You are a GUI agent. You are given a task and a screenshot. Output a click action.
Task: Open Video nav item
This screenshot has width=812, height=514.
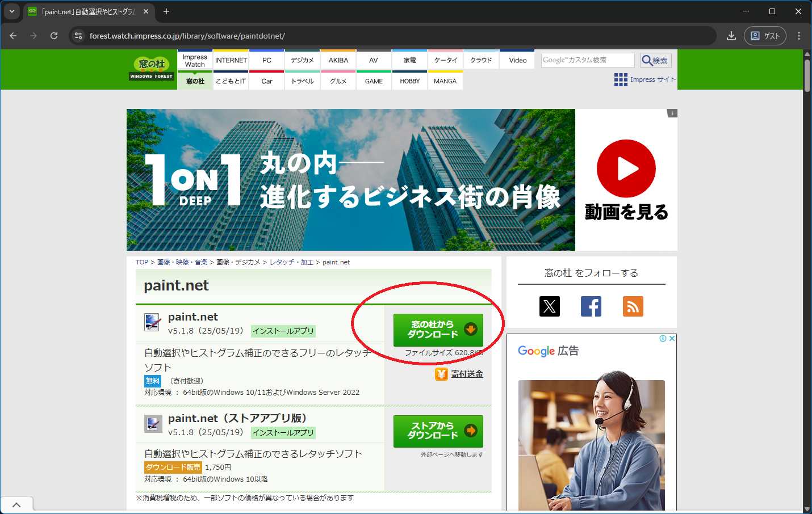point(517,60)
